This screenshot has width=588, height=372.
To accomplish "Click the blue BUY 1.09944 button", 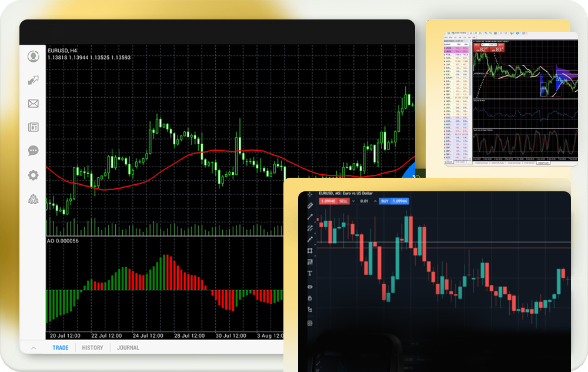I will 395,201.
